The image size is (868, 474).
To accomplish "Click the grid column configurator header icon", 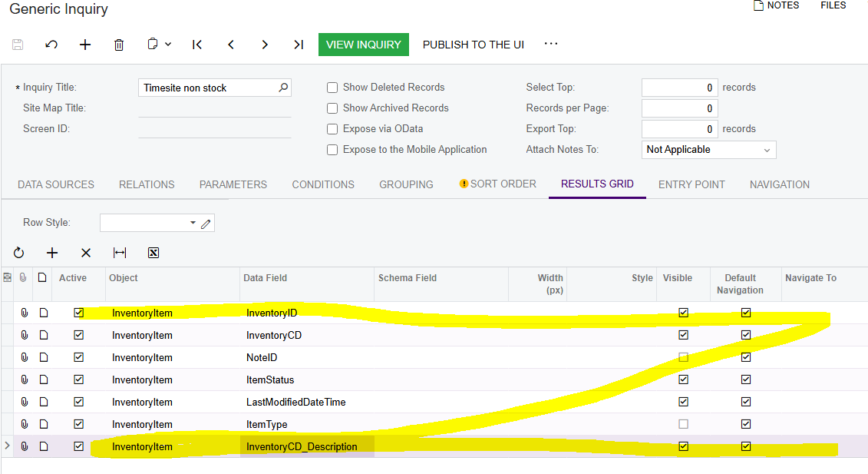I will coord(7,277).
